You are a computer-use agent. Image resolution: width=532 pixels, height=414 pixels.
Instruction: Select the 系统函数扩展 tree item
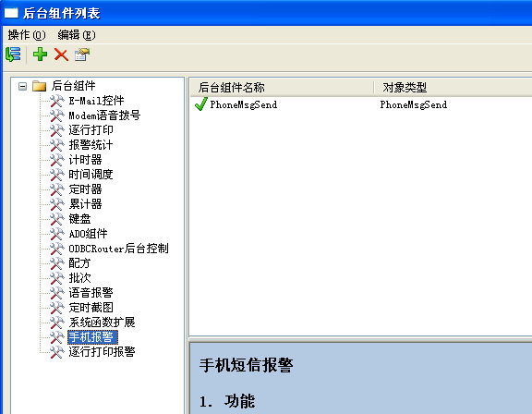pyautogui.click(x=102, y=322)
